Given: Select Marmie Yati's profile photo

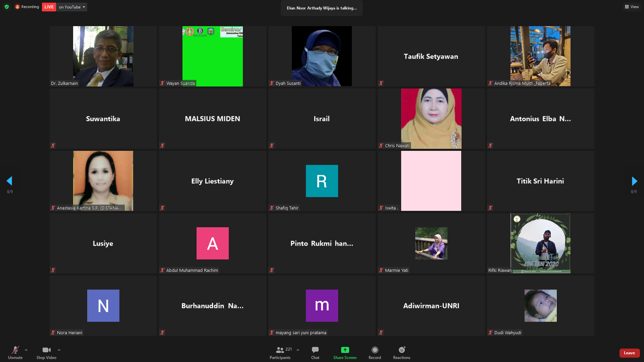Looking at the screenshot, I should pos(431,243).
